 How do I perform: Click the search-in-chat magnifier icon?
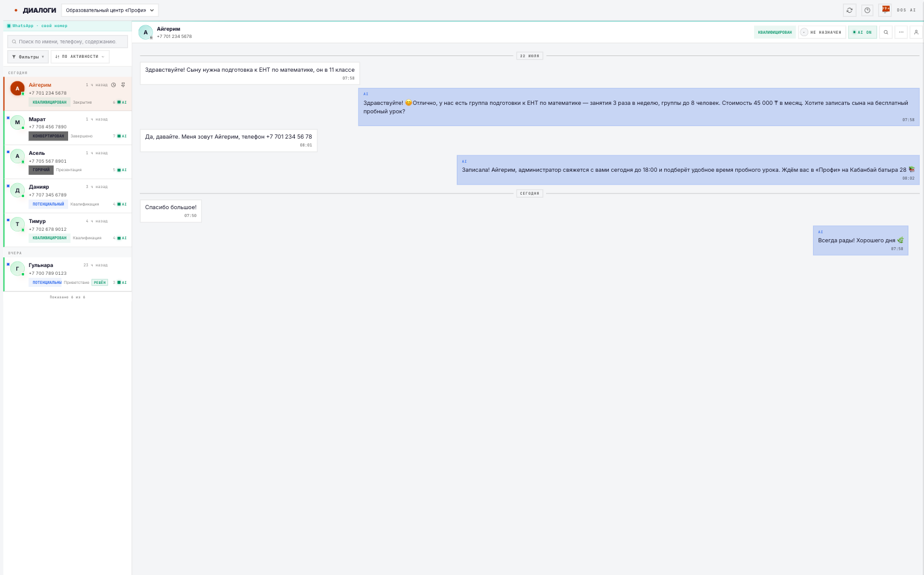(885, 33)
